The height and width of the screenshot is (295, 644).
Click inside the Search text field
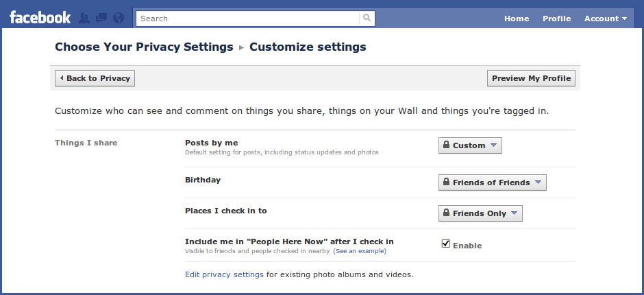coord(247,19)
